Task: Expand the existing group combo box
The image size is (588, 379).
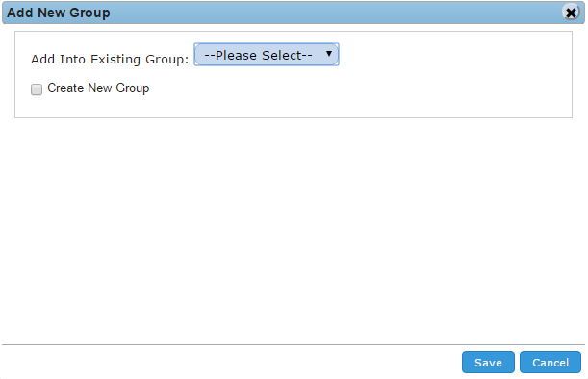Action: click(267, 55)
